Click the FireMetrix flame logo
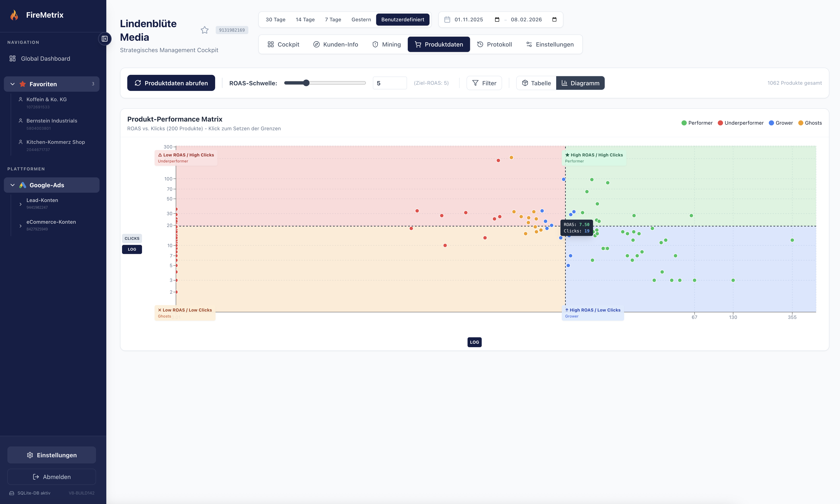The image size is (840, 504). coord(14,15)
